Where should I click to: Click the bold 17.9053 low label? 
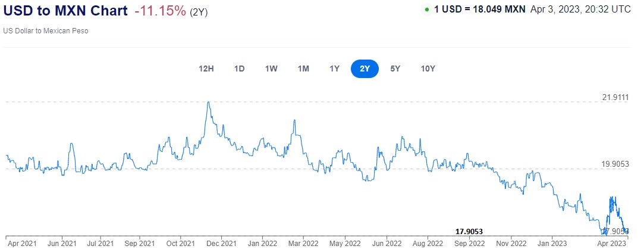tap(469, 231)
